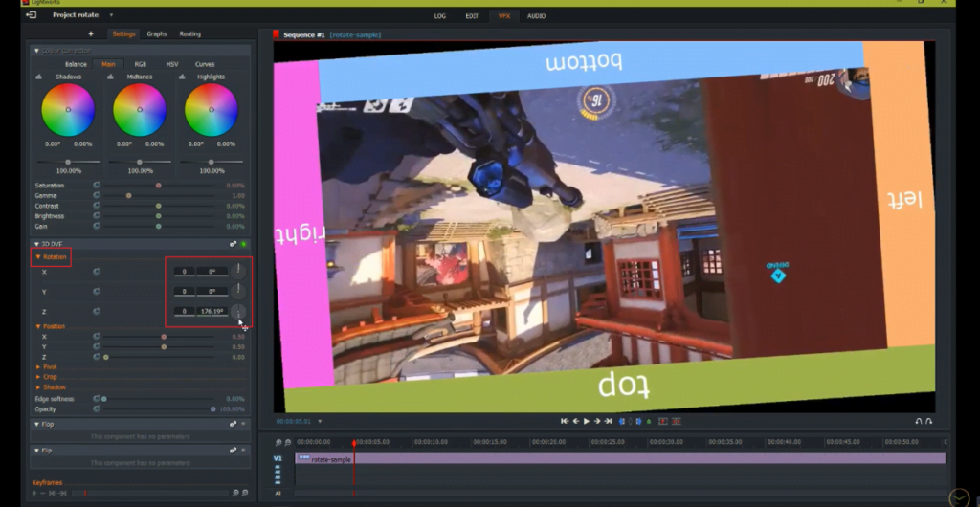The height and width of the screenshot is (507, 980).
Task: Click the keyframe icon next to Gamma
Action: (97, 195)
